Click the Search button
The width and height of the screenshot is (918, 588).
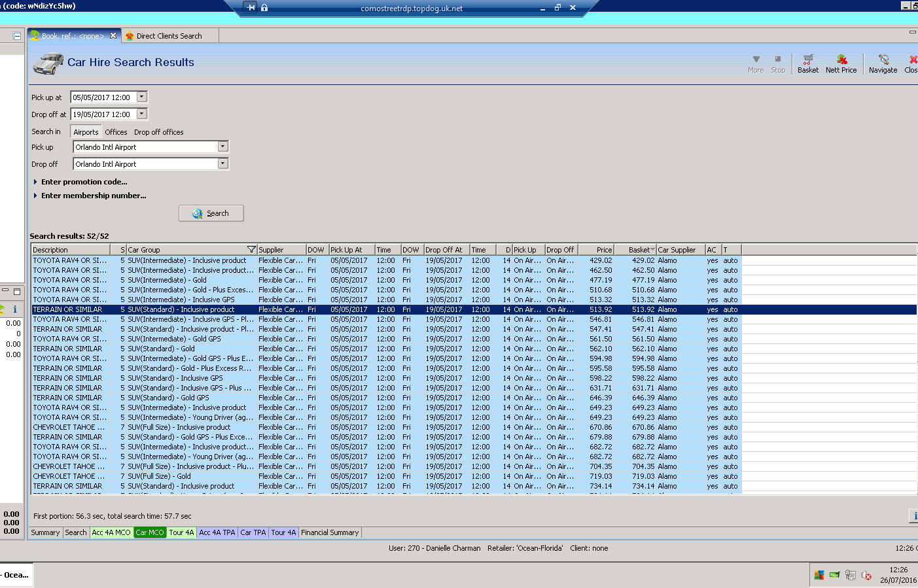click(x=211, y=213)
